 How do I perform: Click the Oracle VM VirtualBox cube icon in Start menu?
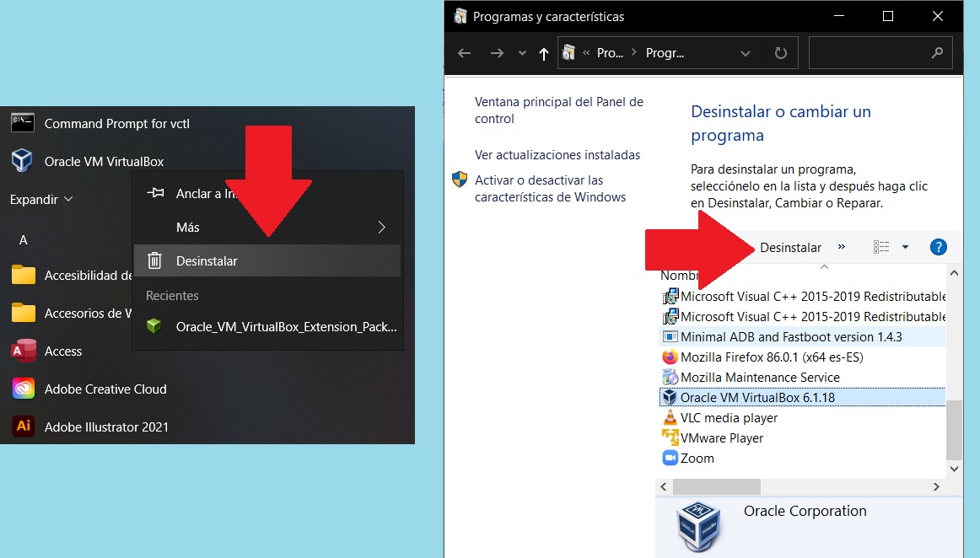[x=23, y=161]
